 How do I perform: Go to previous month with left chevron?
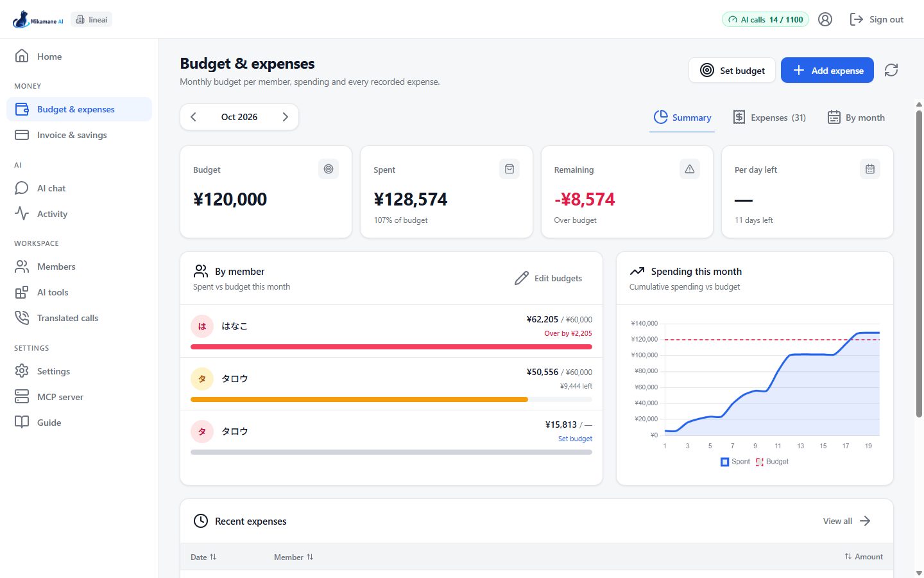193,117
